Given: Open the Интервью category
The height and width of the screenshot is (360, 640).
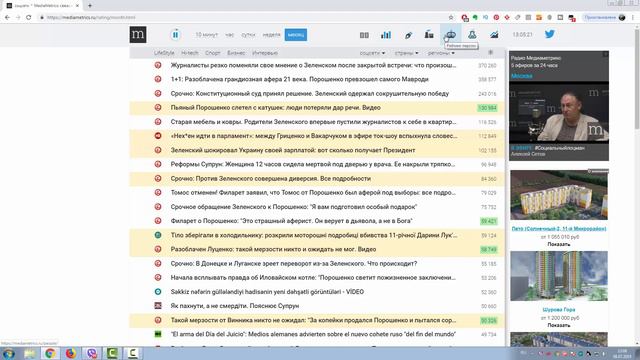Looking at the screenshot, I should click(x=265, y=53).
